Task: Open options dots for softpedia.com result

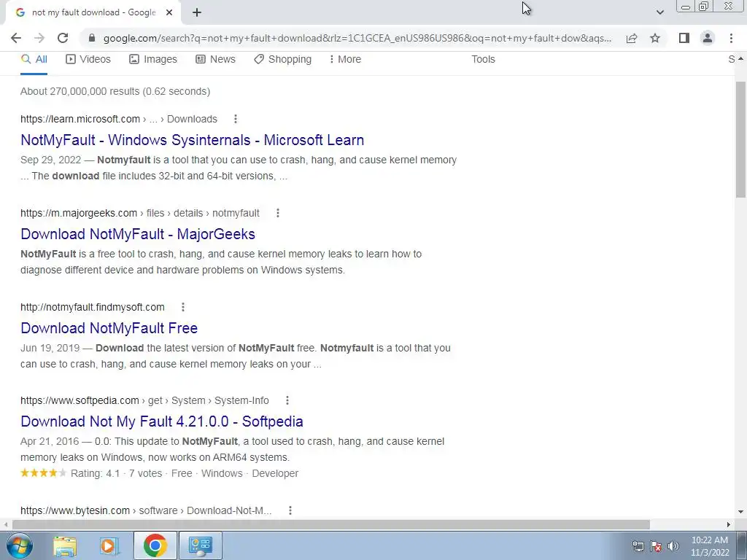Action: [x=287, y=400]
